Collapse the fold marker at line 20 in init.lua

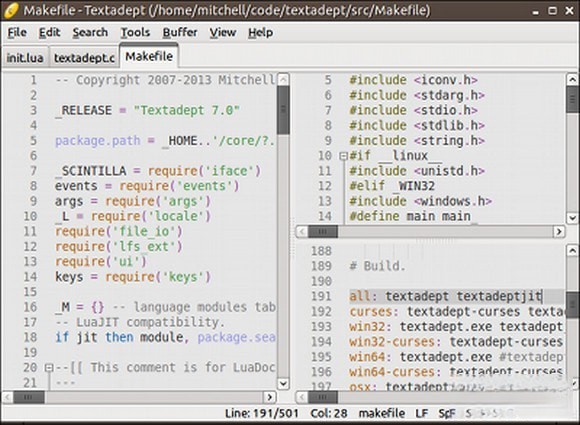[x=49, y=368]
